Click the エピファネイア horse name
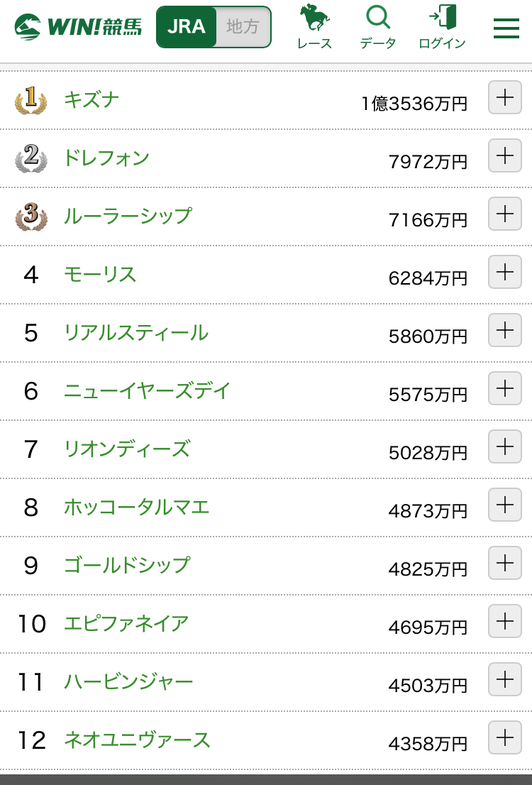Viewport: 532px width, 785px height. point(126,623)
